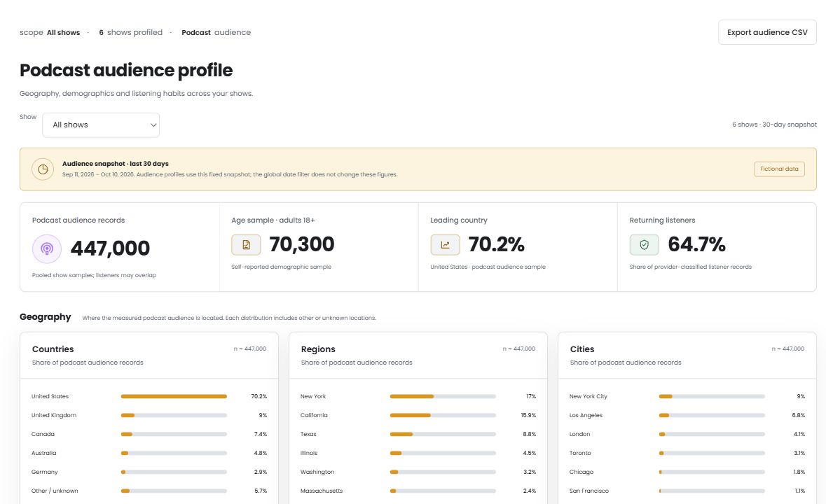This screenshot has height=504, width=826.
Task: Click the Fictional data badge
Action: 779,169
